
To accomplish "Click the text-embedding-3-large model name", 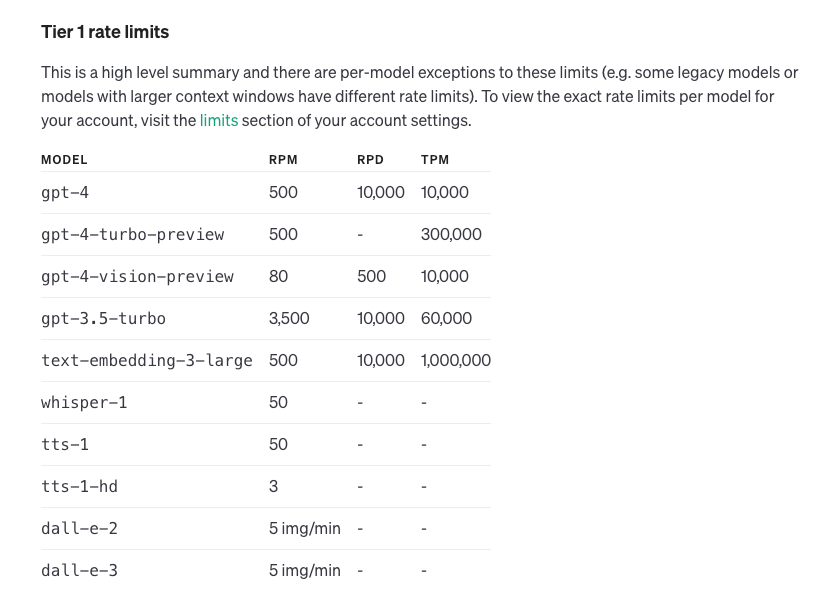I will coord(146,360).
